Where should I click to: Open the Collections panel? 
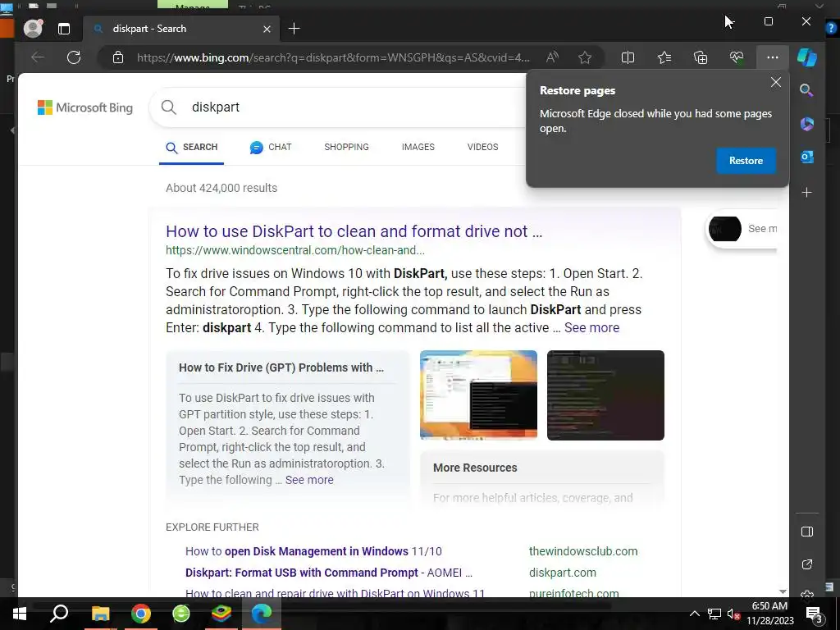pos(701,57)
